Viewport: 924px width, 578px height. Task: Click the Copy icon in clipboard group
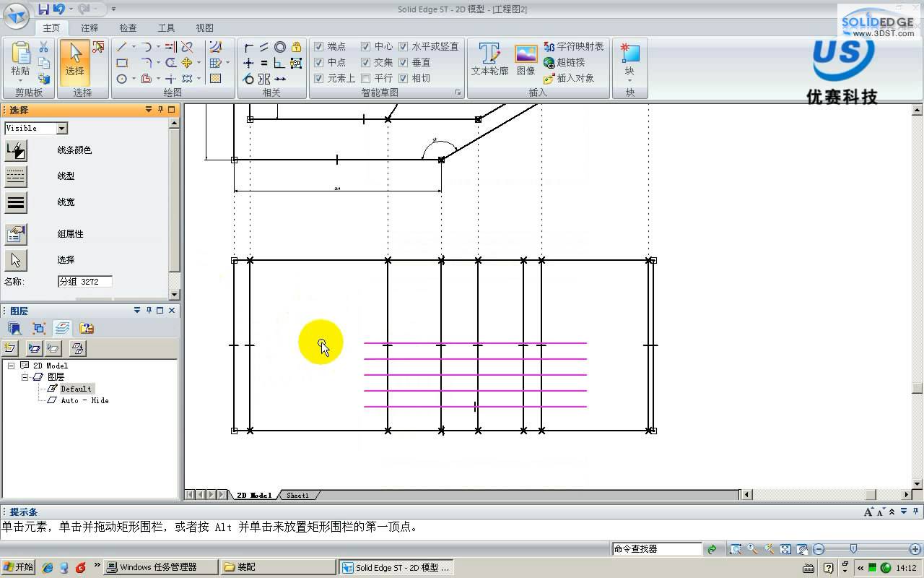click(x=43, y=63)
